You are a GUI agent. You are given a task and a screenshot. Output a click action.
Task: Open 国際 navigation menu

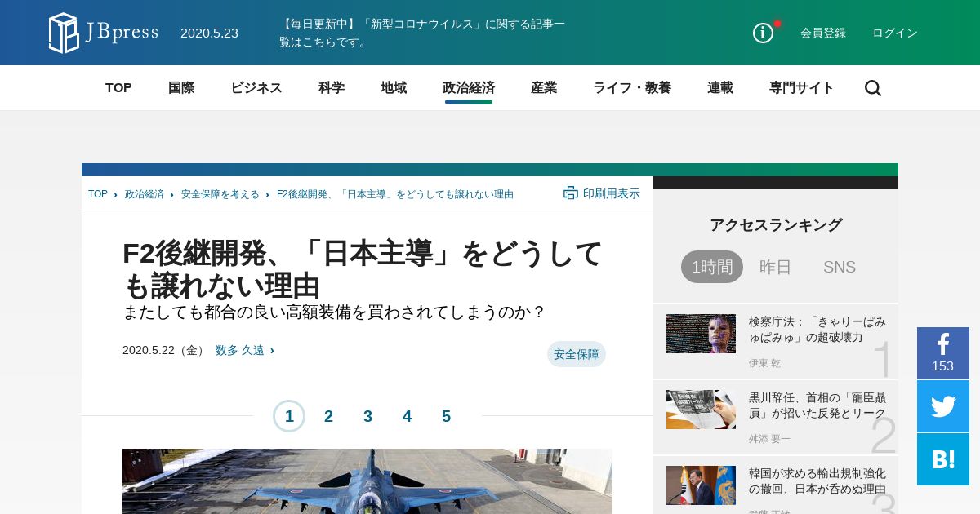(x=181, y=88)
